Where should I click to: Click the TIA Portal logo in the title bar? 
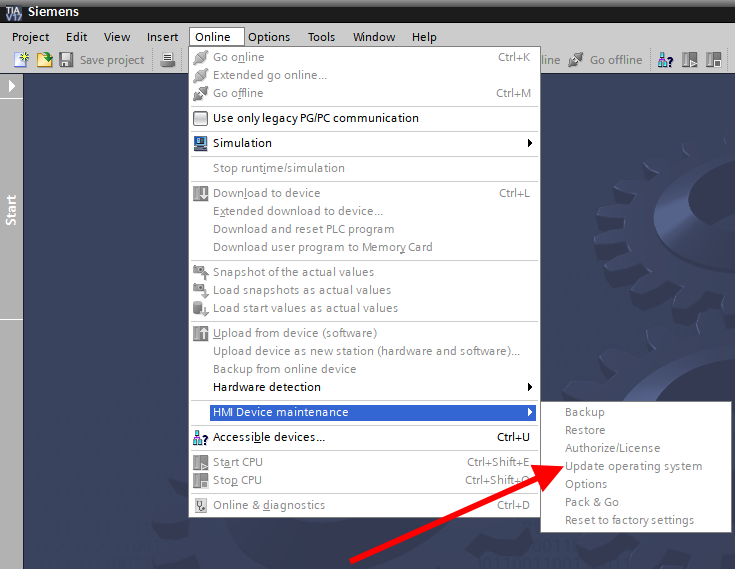click(x=14, y=13)
